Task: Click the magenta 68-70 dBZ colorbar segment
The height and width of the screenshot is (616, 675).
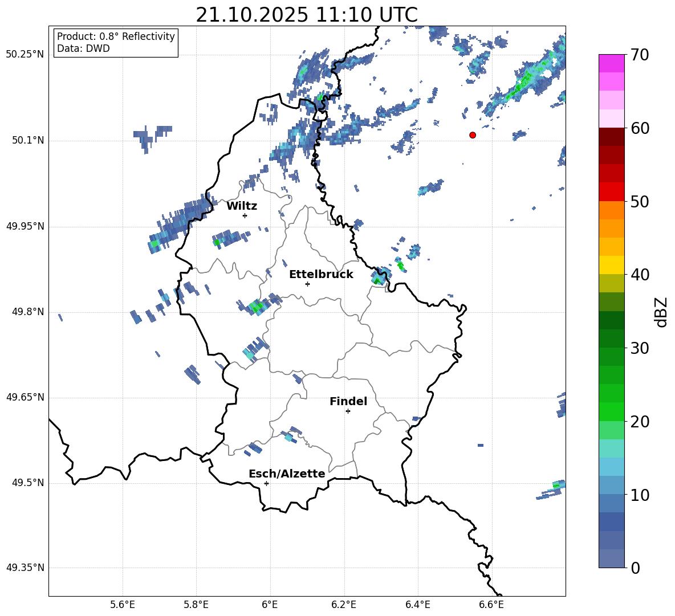Action: point(611,64)
